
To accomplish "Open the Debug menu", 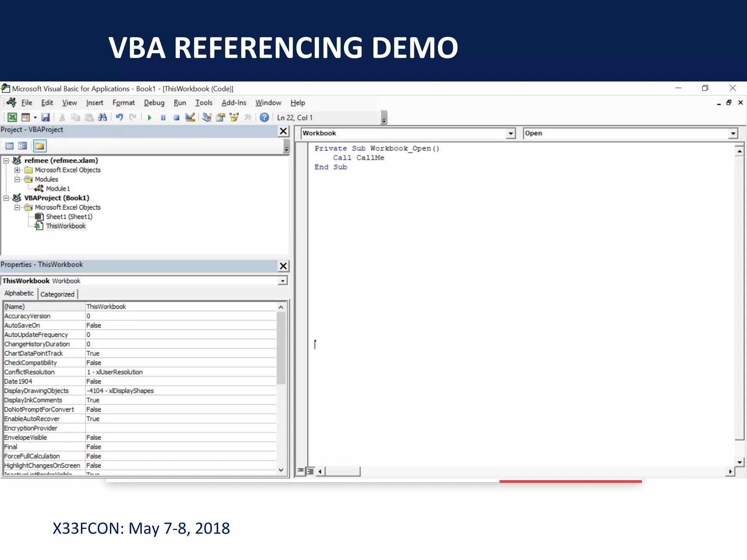I will (x=154, y=103).
